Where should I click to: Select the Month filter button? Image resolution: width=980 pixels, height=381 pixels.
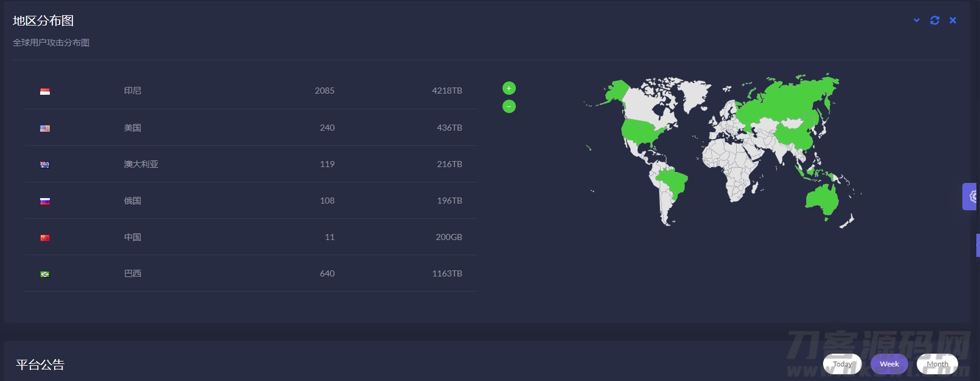pyautogui.click(x=937, y=364)
